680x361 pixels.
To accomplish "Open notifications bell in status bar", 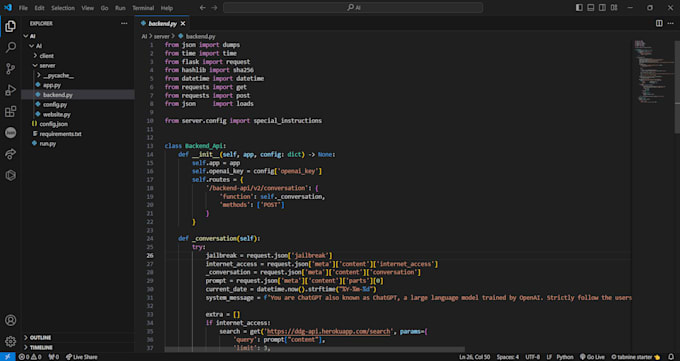I will coord(671,357).
